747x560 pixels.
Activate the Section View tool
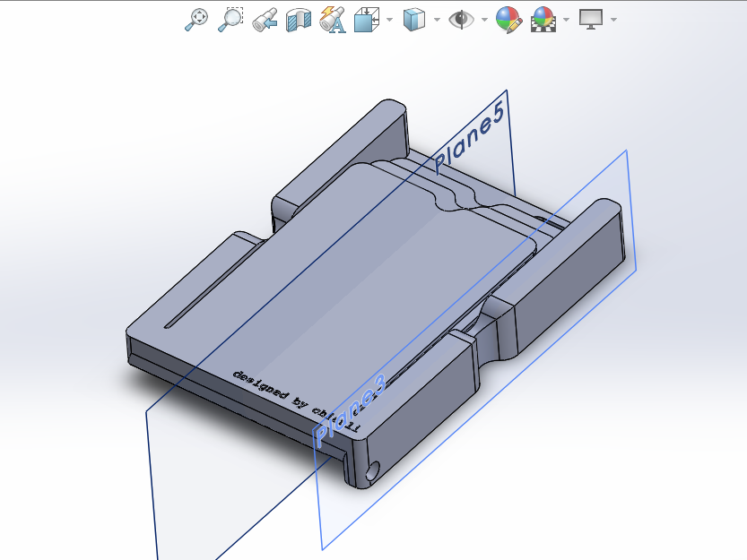point(297,19)
